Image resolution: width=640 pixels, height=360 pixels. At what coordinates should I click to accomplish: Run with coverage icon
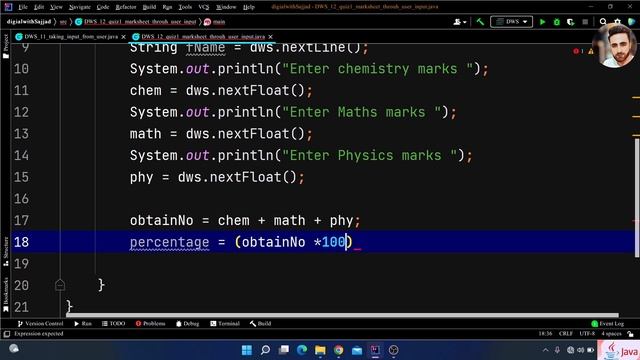click(x=571, y=22)
